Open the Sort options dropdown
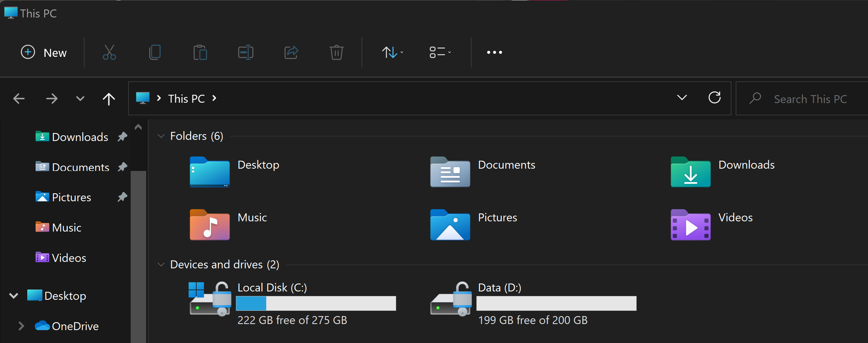The width and height of the screenshot is (868, 343). [x=393, y=52]
